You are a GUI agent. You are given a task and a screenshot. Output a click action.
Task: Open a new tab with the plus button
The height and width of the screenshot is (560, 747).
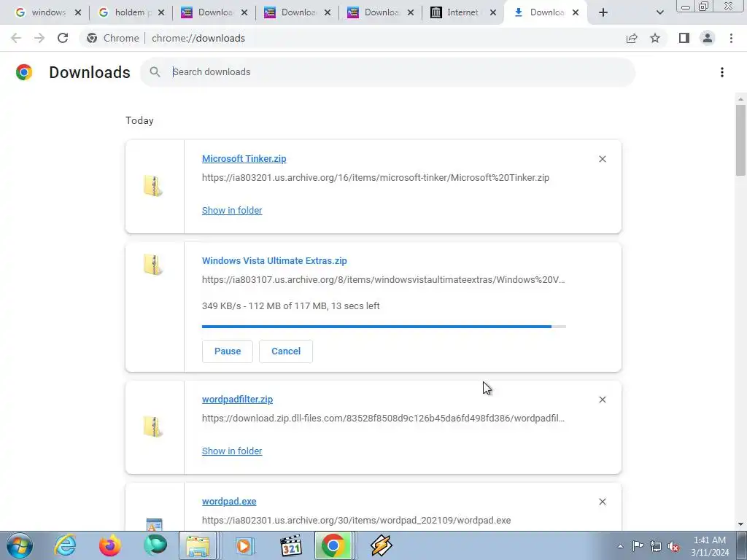pos(603,12)
